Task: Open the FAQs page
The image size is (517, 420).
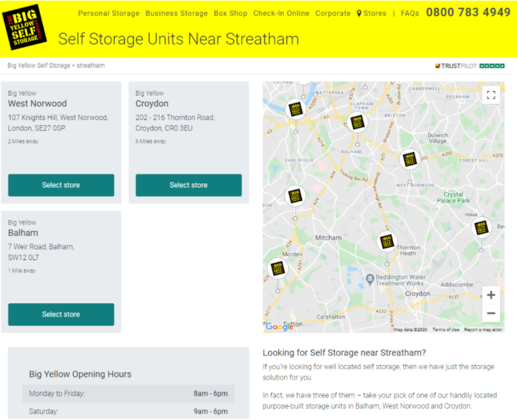Action: 410,13
